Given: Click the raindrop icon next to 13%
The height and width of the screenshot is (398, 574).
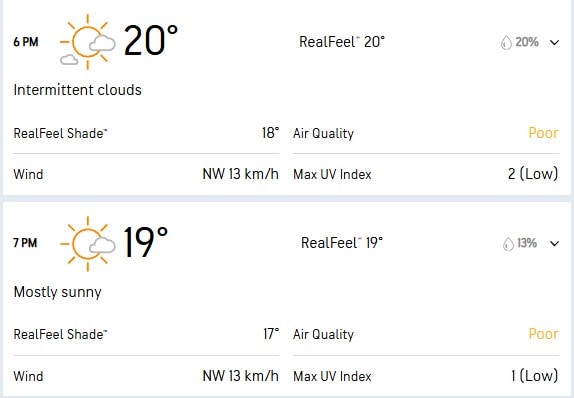Looking at the screenshot, I should (x=508, y=243).
